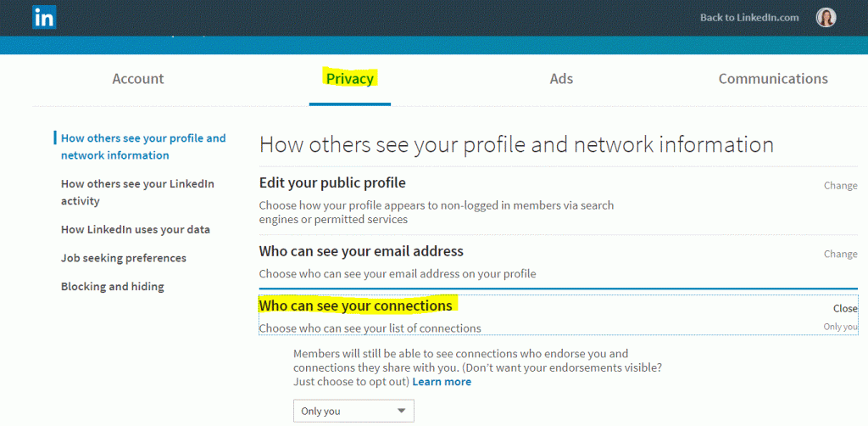Open the Ads tab

pyautogui.click(x=561, y=79)
